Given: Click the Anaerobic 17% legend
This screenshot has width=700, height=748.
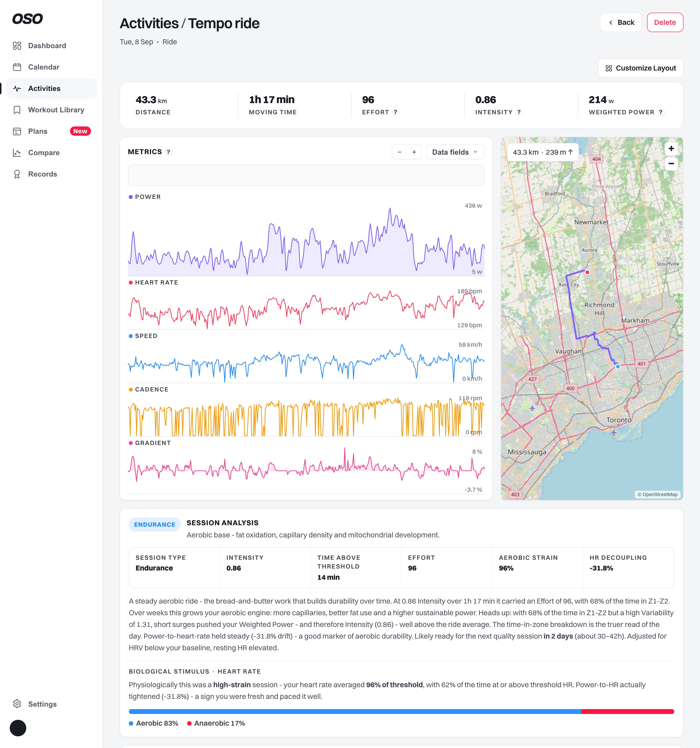Looking at the screenshot, I should [216, 723].
